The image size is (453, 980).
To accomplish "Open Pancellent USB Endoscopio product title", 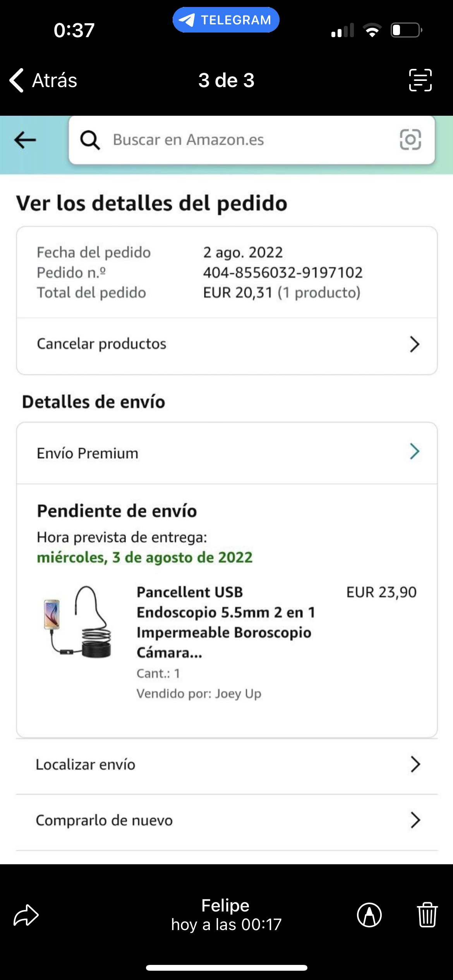I will point(226,622).
